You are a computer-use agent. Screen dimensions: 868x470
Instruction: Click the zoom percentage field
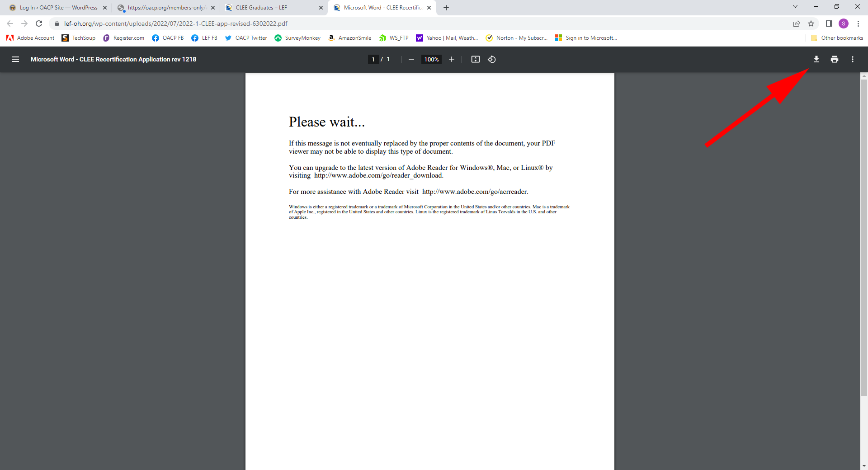431,59
